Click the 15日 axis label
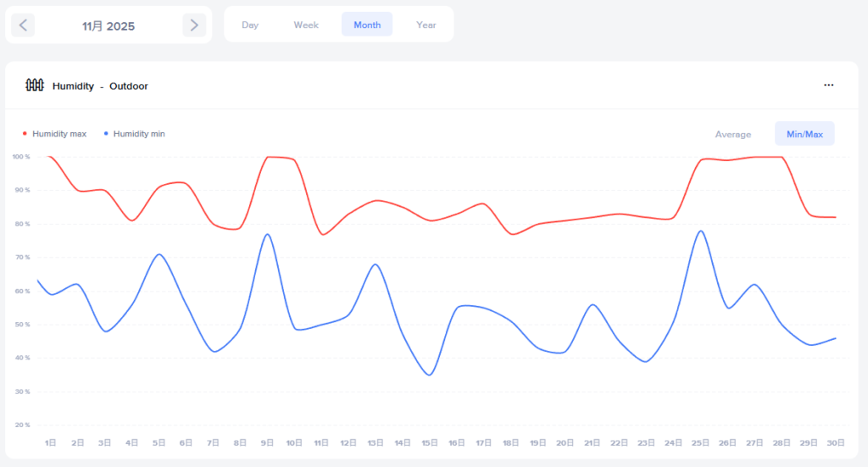Image resolution: width=868 pixels, height=467 pixels. coord(430,442)
